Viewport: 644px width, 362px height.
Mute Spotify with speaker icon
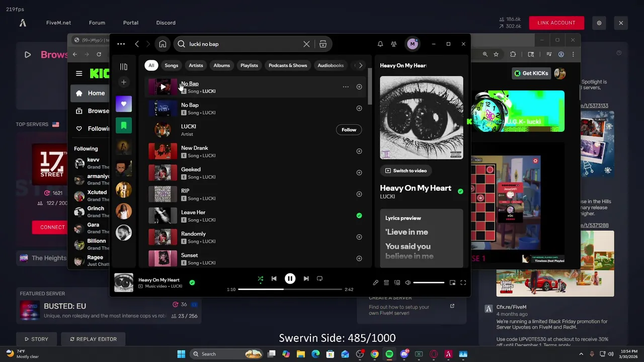tap(408, 283)
